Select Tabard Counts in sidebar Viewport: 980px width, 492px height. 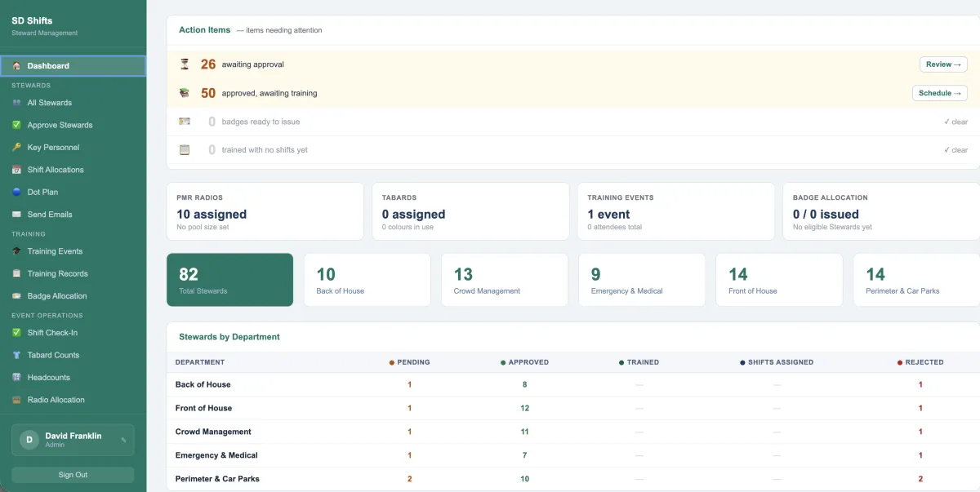pyautogui.click(x=73, y=355)
